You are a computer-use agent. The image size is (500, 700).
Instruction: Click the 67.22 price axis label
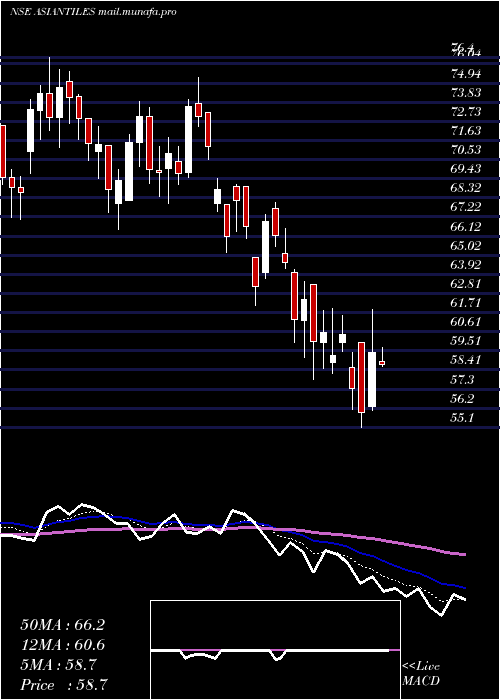(x=466, y=207)
